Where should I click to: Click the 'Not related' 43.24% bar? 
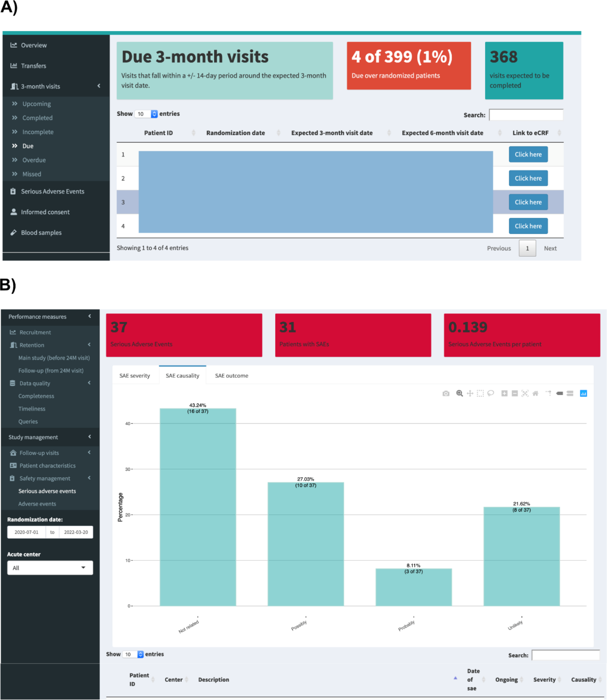click(198, 507)
